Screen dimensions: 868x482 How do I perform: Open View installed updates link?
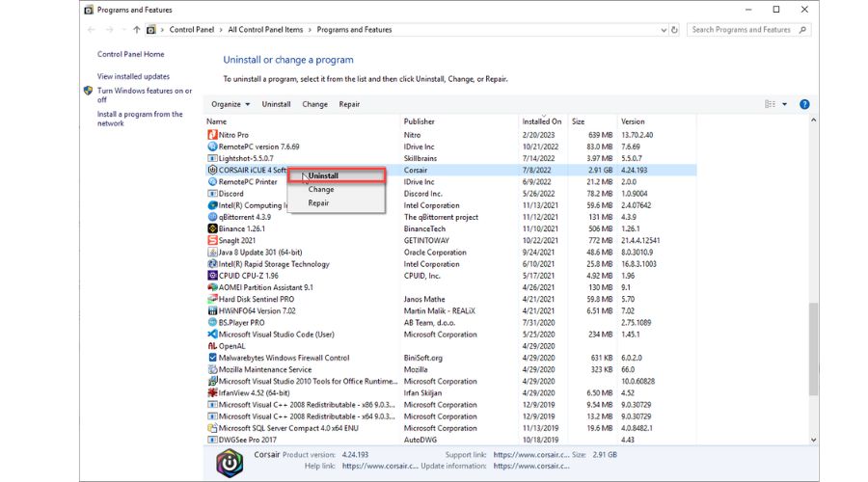[x=133, y=76]
